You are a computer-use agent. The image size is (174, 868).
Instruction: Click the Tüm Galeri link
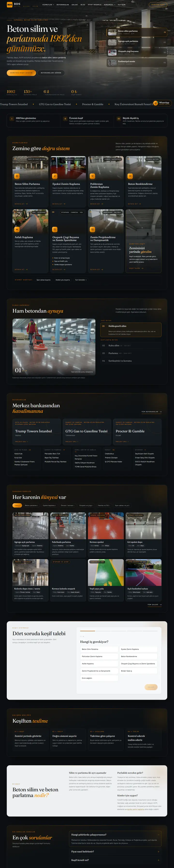(x=154, y=605)
